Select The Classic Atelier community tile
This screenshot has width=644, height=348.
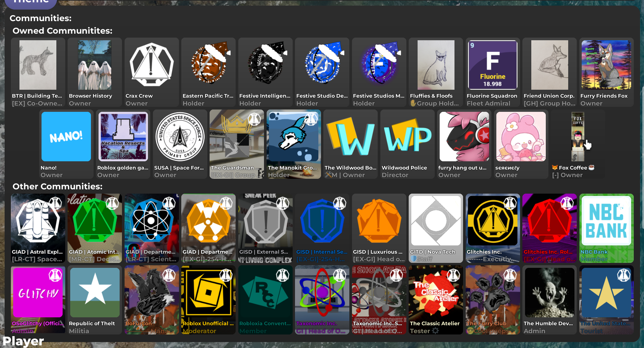pyautogui.click(x=436, y=300)
